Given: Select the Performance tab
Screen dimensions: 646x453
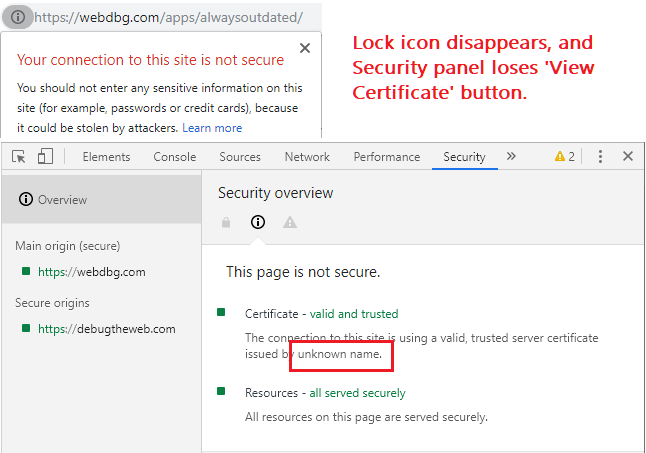Looking at the screenshot, I should click(x=386, y=157).
